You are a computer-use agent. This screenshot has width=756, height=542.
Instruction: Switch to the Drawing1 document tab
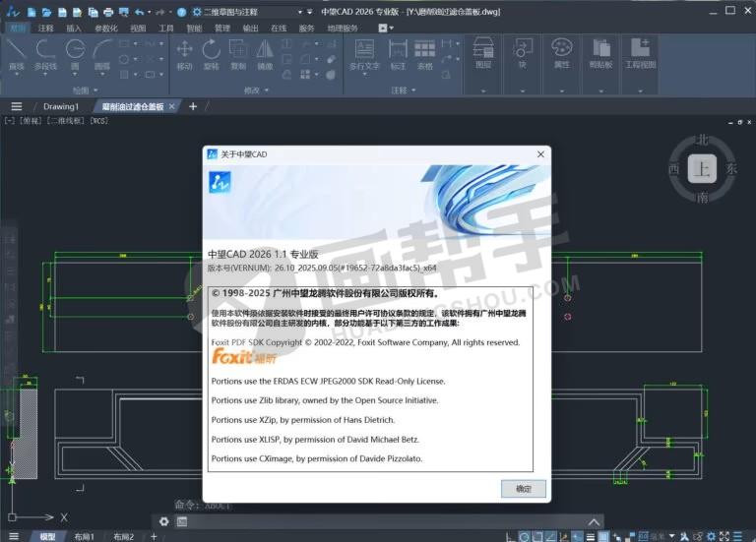(61, 106)
